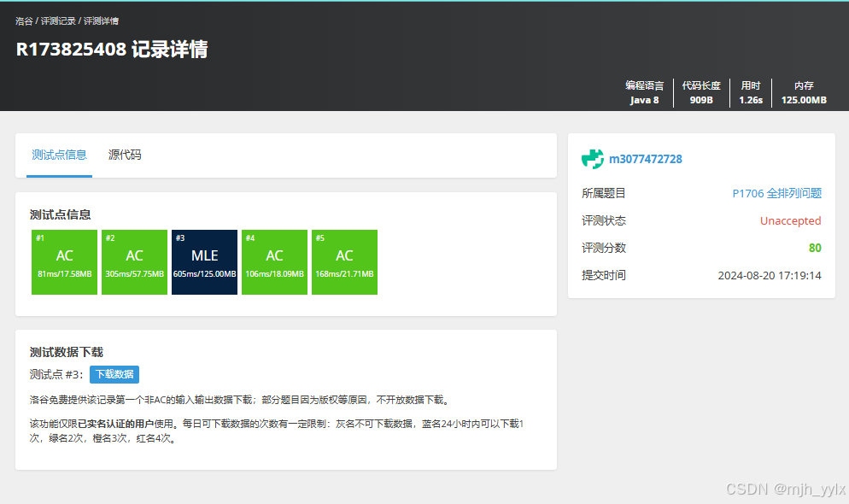Click the 测试点信息 section heading in card
Screen dimensions: 849x504
[60, 215]
